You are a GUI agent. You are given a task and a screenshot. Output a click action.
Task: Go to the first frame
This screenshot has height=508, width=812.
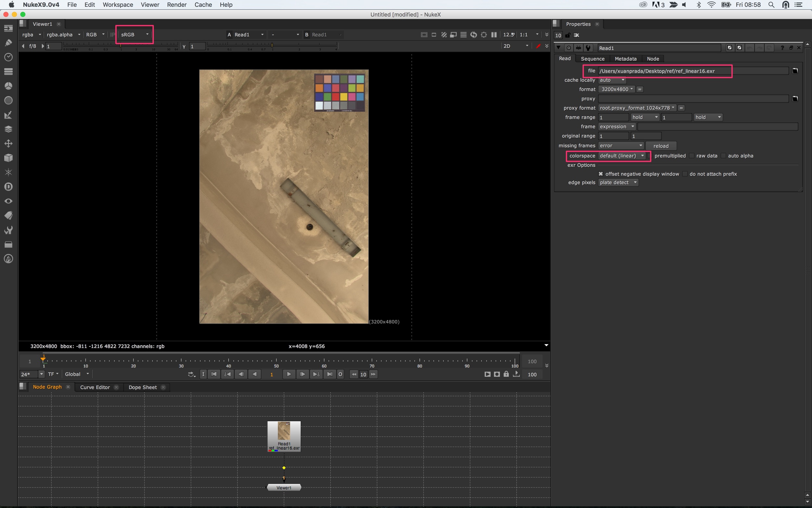click(x=214, y=374)
